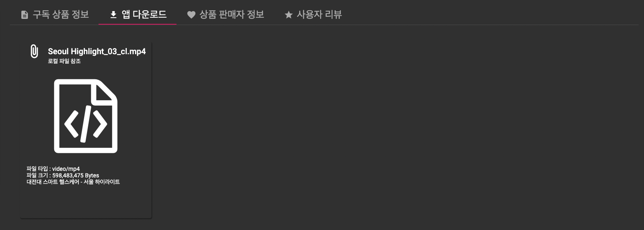The height and width of the screenshot is (230, 644).
Task: Click the blank area below the description in card
Action: tap(86, 201)
